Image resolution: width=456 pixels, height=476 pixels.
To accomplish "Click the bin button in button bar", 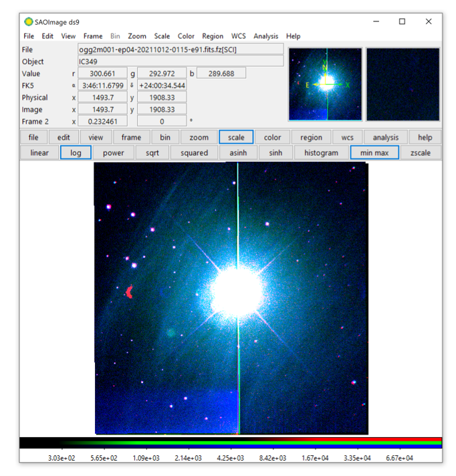I will click(x=165, y=137).
